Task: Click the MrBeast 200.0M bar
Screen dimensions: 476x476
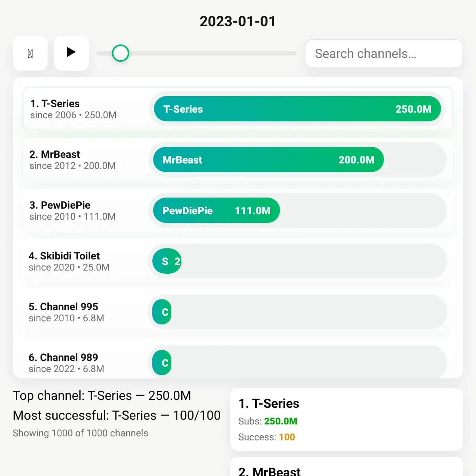Action: 269,159
